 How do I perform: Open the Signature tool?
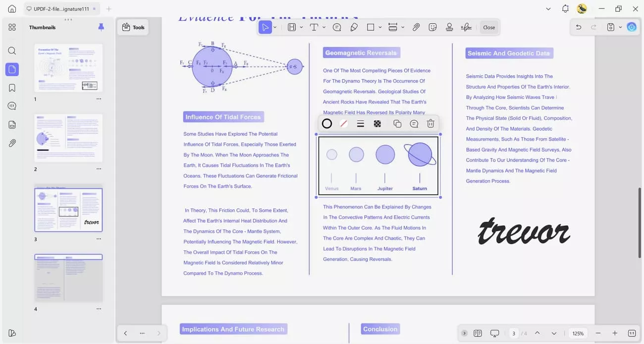(466, 27)
